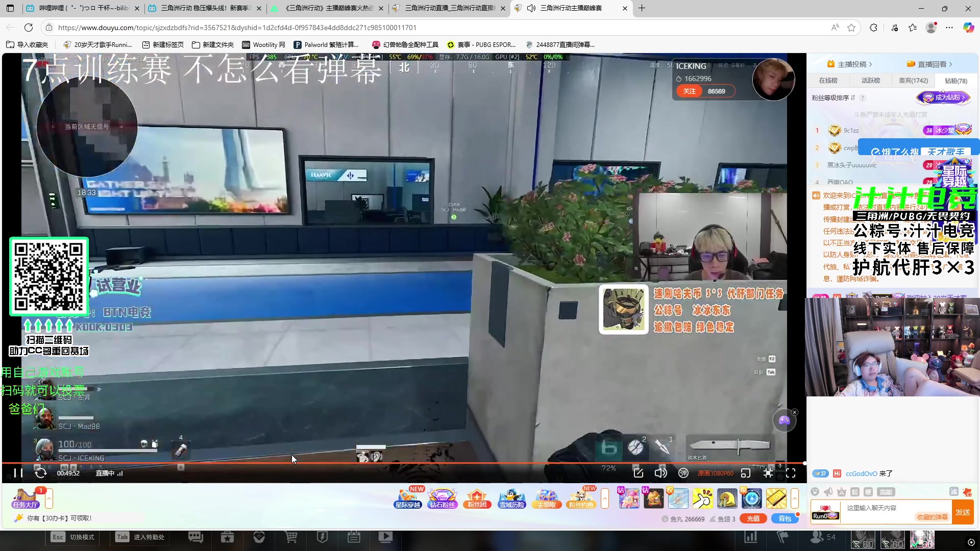Image resolution: width=980 pixels, height=551 pixels.
Task: Switch to the 活跃榜 tab
Action: click(870, 81)
